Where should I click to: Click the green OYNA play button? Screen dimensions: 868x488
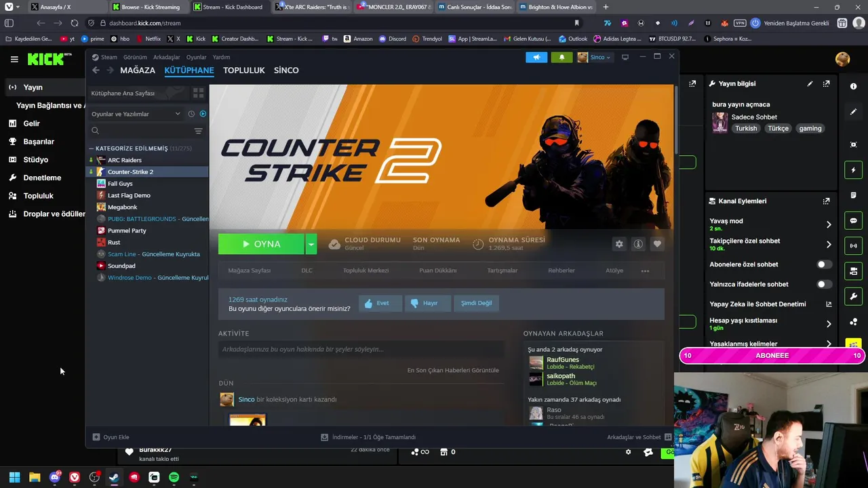pos(261,244)
